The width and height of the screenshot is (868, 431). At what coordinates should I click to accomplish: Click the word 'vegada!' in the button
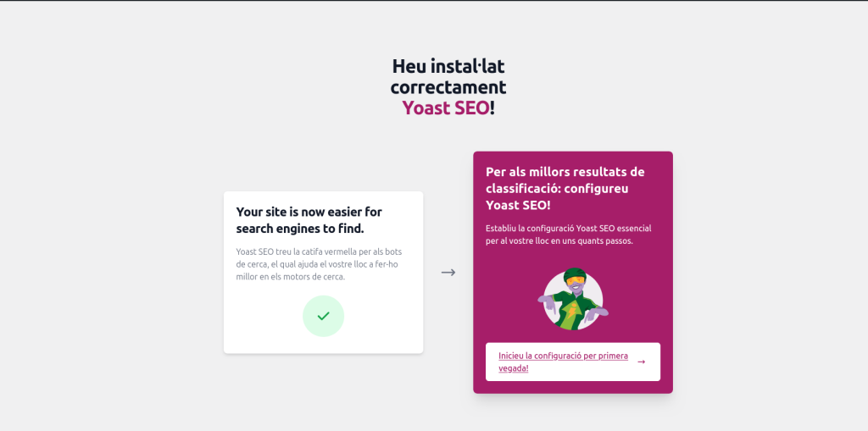pos(514,368)
